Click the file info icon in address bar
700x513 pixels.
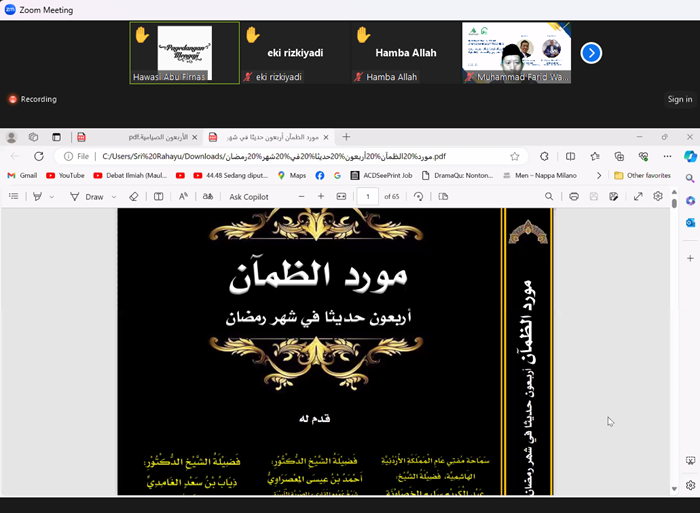click(68, 156)
